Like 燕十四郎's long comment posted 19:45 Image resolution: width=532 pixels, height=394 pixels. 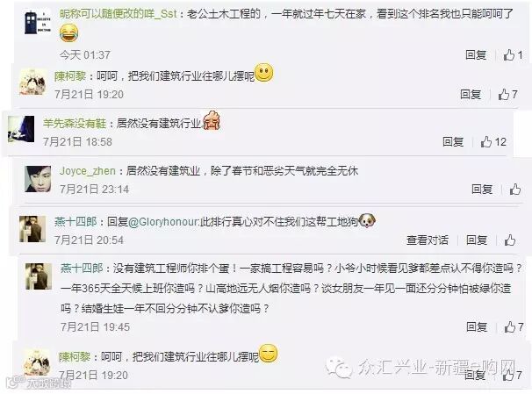point(514,326)
